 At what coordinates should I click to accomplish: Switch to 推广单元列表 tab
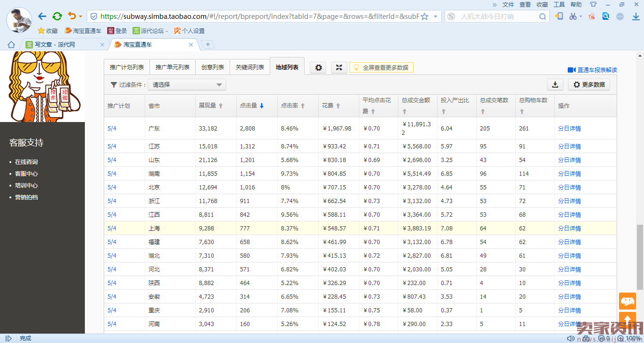[173, 67]
